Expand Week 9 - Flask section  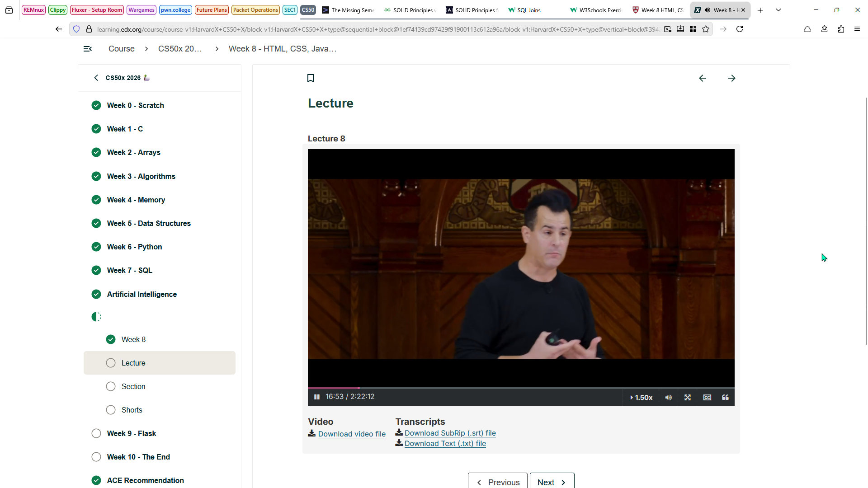pos(132,433)
